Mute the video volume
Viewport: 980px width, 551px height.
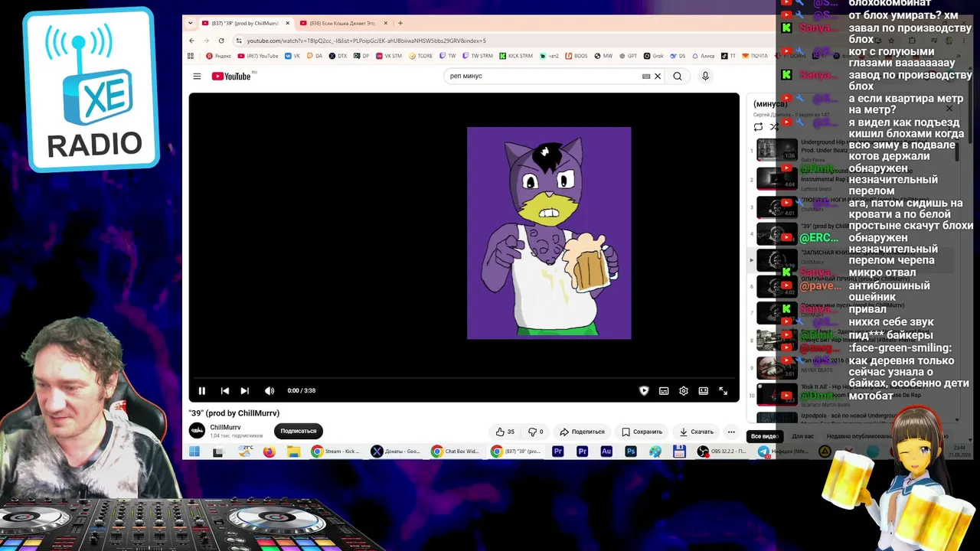269,390
